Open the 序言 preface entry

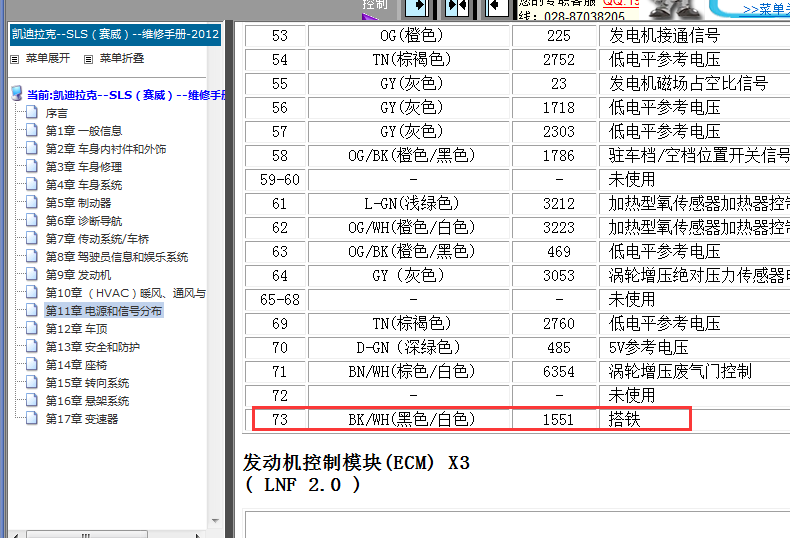click(x=56, y=113)
